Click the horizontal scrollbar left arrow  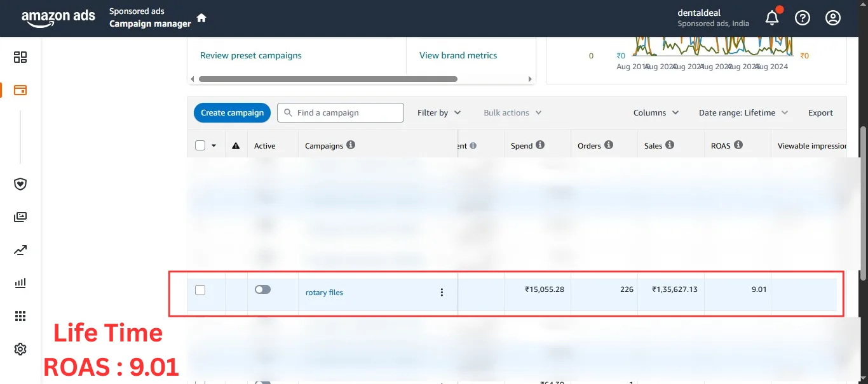tap(193, 79)
